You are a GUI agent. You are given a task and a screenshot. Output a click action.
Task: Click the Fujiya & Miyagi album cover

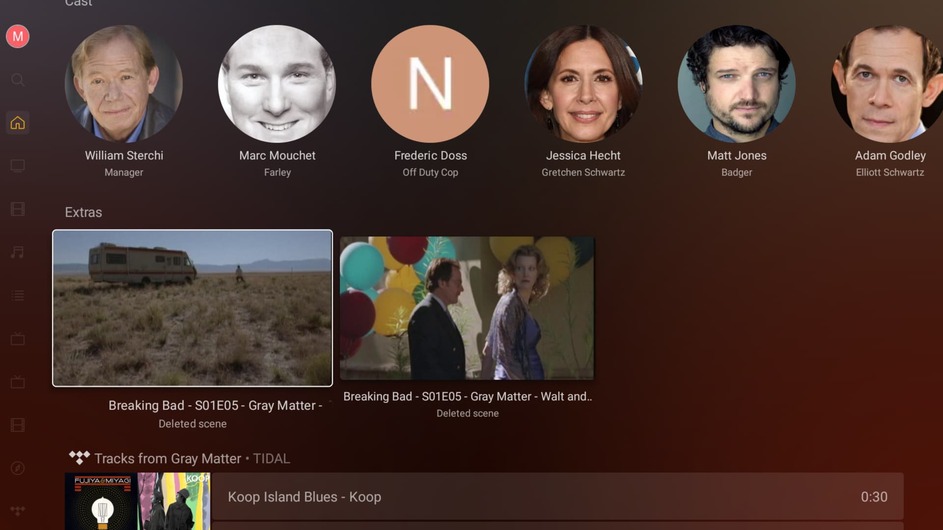pyautogui.click(x=102, y=501)
